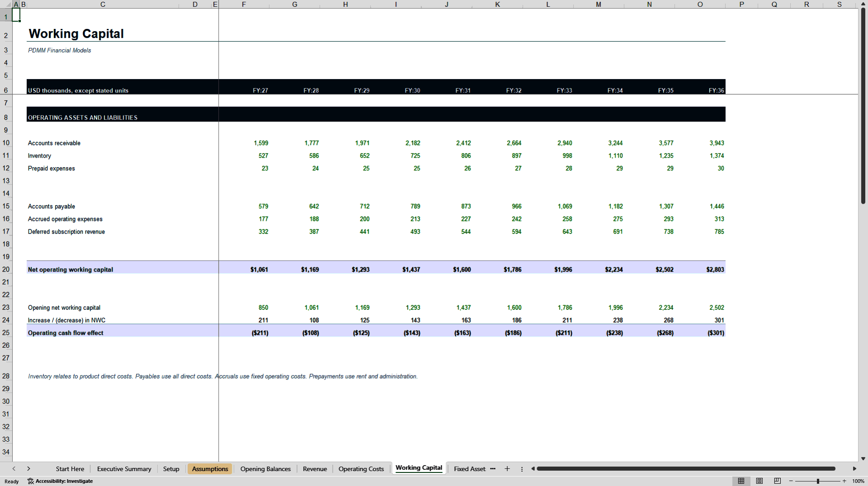Select row 25 header
Image resolution: width=868 pixels, height=486 pixels.
click(x=6, y=332)
